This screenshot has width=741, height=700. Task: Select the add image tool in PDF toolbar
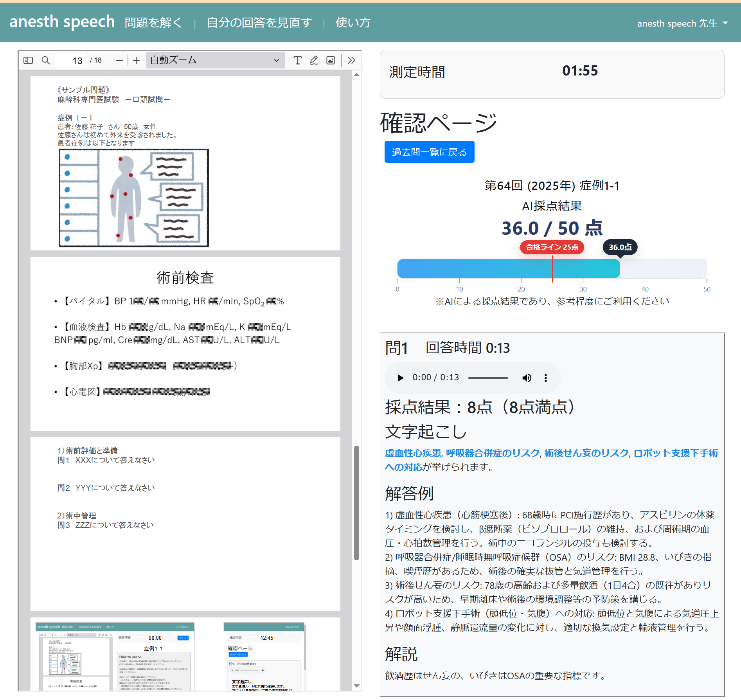[x=331, y=60]
